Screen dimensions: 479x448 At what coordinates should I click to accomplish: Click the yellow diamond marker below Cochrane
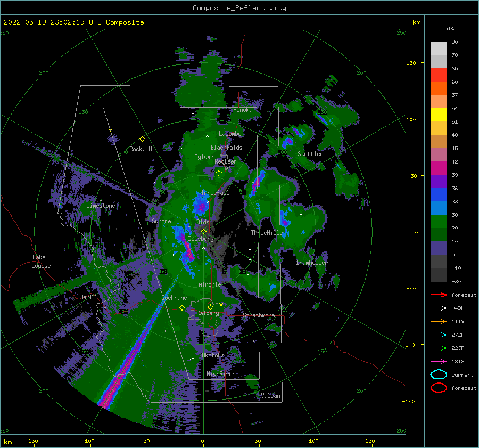[182, 307]
